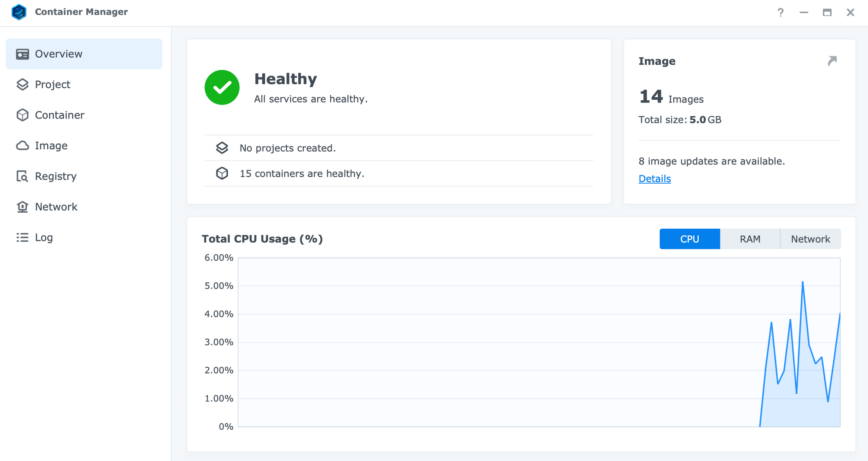Viewport: 868px width, 461px height.
Task: Navigate to the Image section
Action: pyautogui.click(x=84, y=145)
